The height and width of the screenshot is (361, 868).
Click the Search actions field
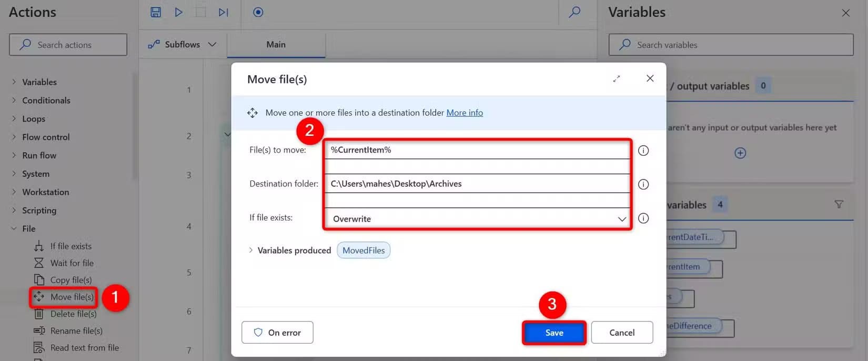point(68,45)
